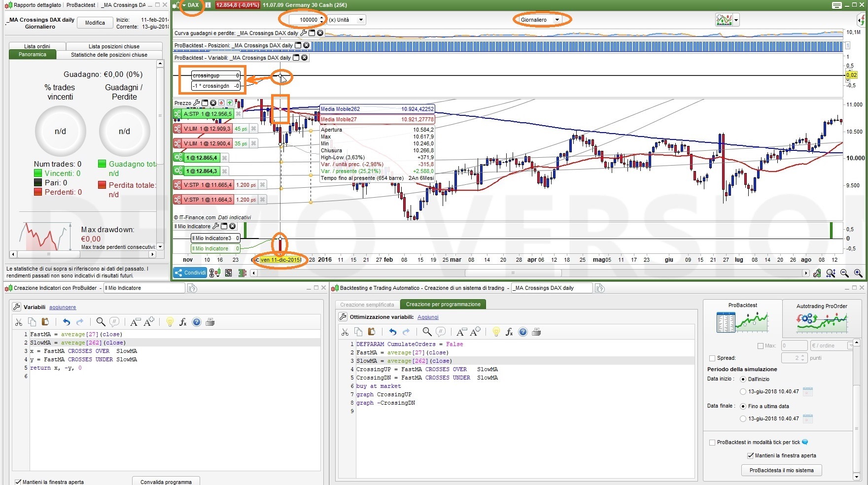This screenshot has width=868, height=485.
Task: Click the print icon in backtesting editor toolbar
Action: [x=536, y=332]
